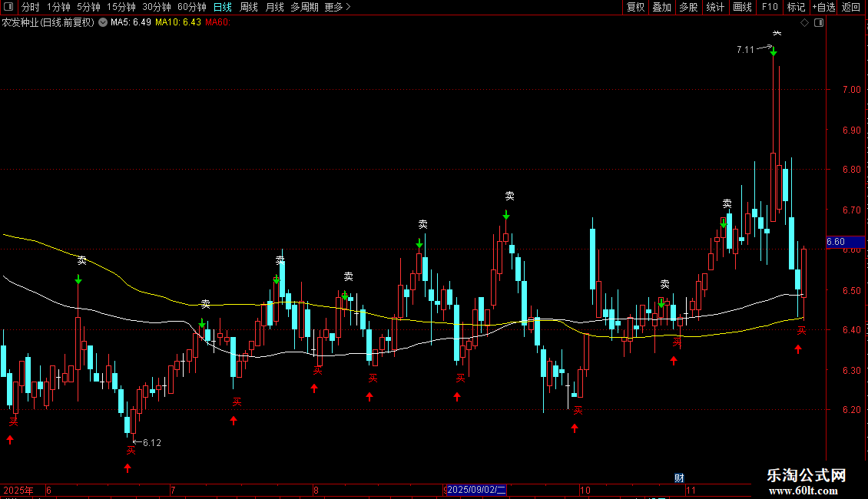
Task: Click 6.40 on the price axis
Action: pyautogui.click(x=851, y=329)
